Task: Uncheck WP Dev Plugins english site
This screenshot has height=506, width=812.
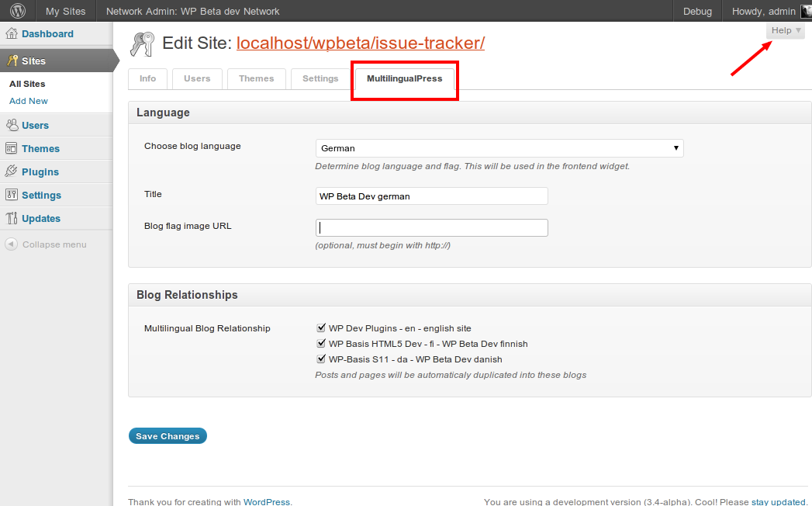Action: pos(321,328)
